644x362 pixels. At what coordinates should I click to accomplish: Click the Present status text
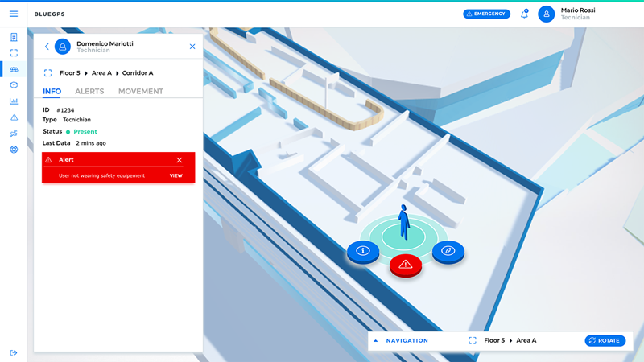coord(85,132)
